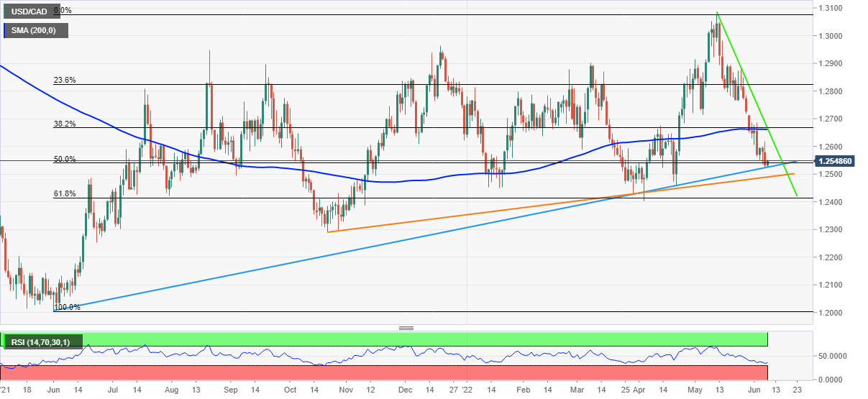The height and width of the screenshot is (399, 868).
Task: Click the 23 date axis label
Action: point(797,390)
